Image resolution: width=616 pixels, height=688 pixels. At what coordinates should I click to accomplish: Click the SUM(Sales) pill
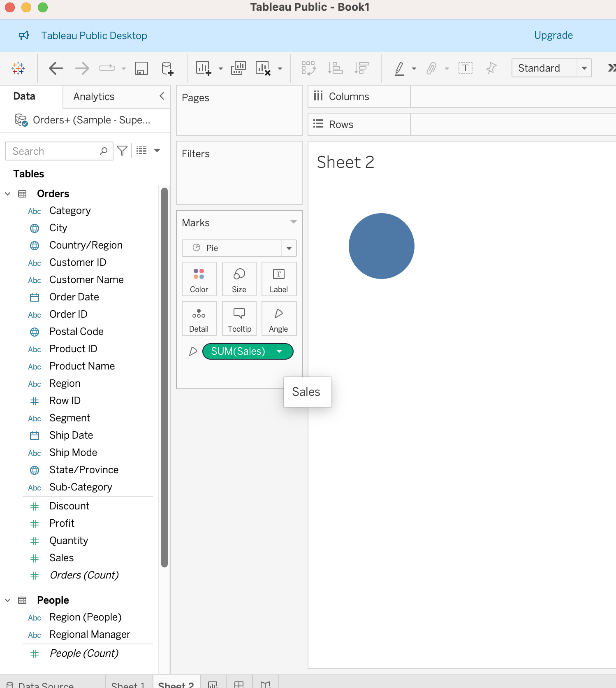248,351
